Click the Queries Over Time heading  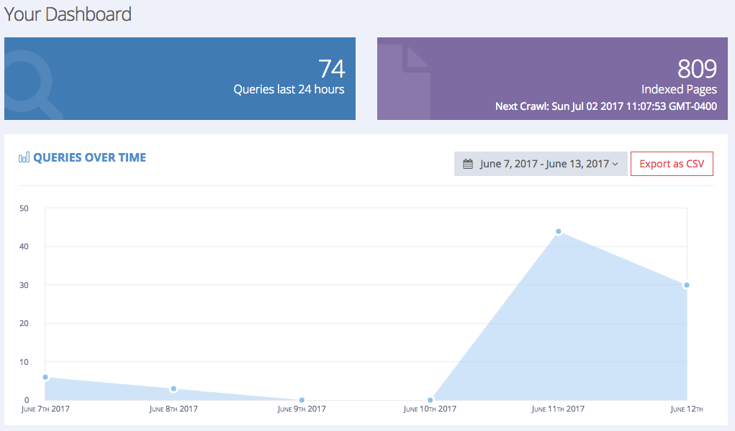click(x=89, y=158)
